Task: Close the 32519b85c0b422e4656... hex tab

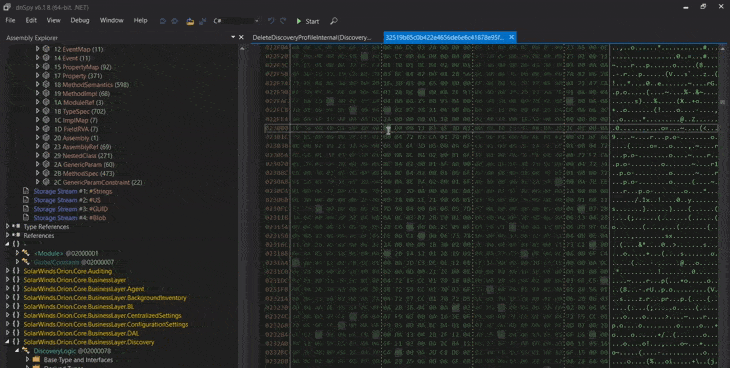Action: point(511,37)
